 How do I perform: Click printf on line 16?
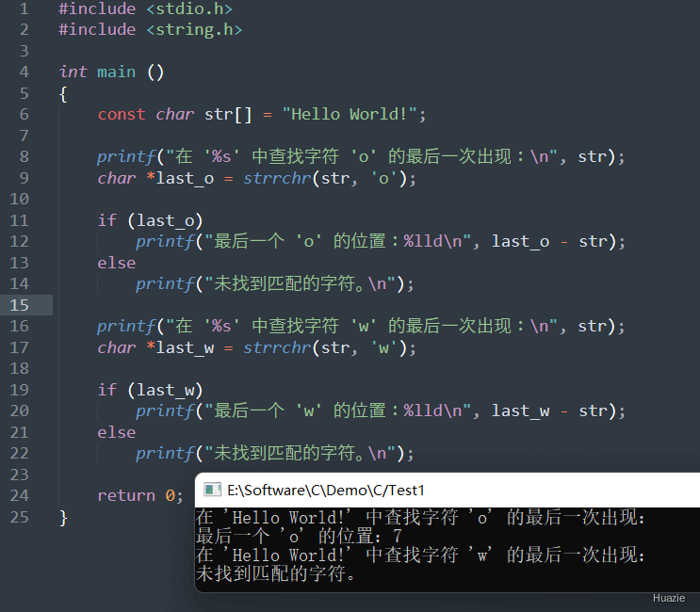(x=126, y=327)
